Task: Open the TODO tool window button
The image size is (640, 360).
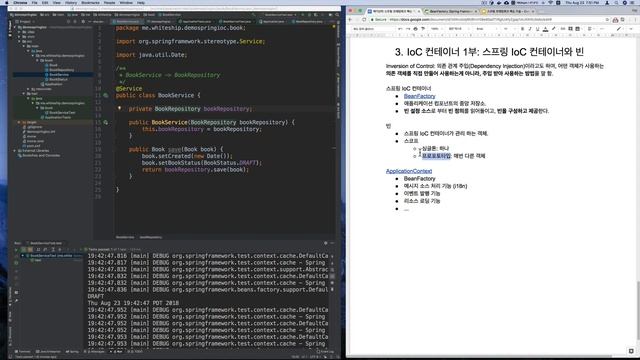Action: (135, 351)
